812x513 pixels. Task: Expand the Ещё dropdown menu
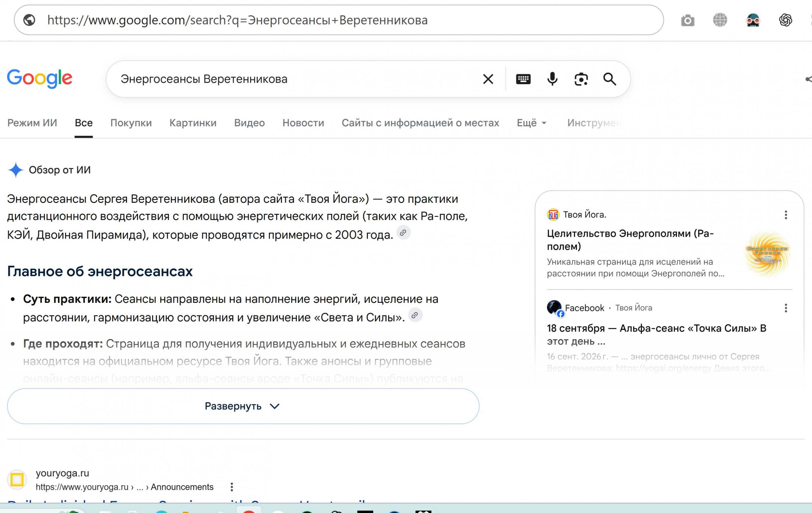(x=531, y=123)
